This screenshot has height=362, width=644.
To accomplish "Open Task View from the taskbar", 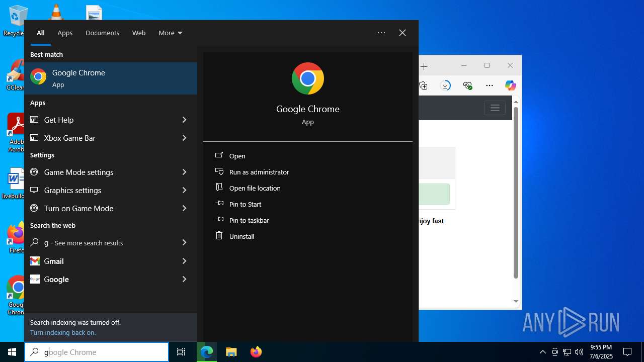I will tap(181, 352).
